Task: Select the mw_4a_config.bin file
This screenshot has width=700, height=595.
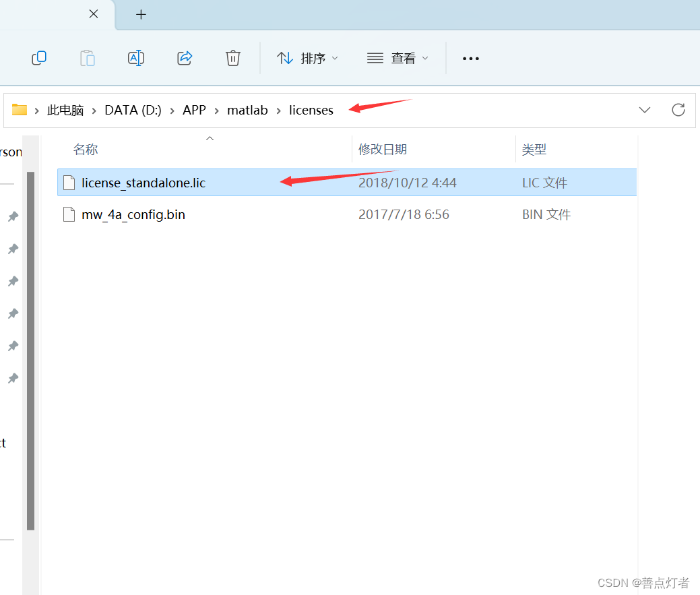Action: click(131, 214)
